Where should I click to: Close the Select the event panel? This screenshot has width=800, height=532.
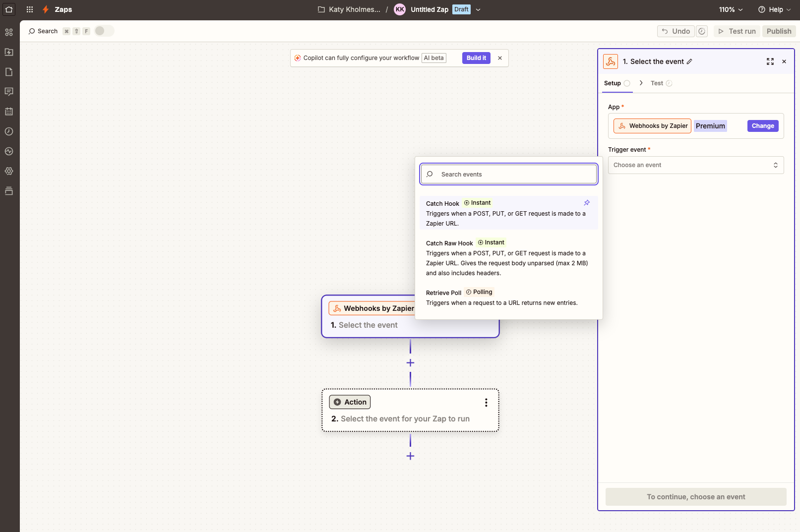(784, 61)
